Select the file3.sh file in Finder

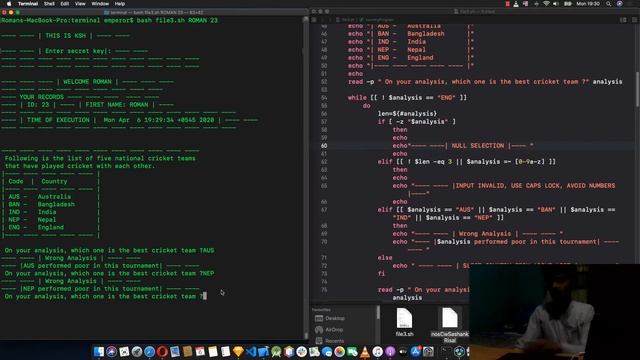[x=404, y=322]
